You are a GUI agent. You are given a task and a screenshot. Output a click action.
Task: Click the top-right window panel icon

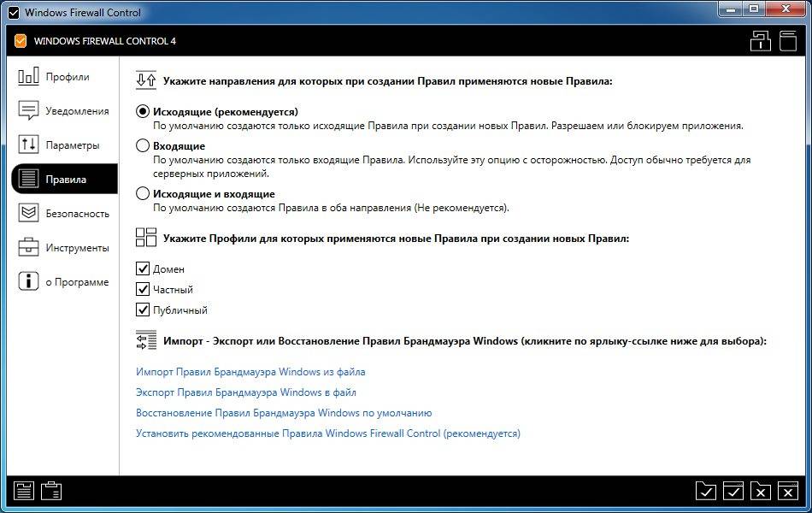pos(788,41)
